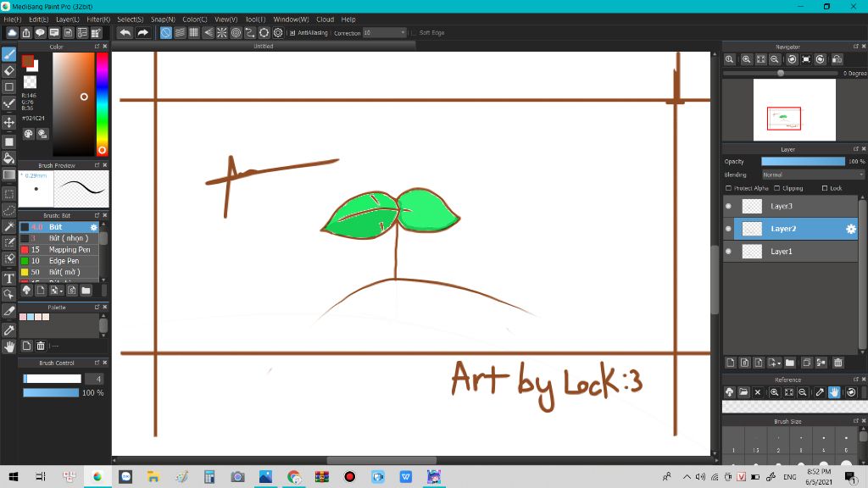This screenshot has width=868, height=488.
Task: Open image file in Reference panel
Action: 743,391
